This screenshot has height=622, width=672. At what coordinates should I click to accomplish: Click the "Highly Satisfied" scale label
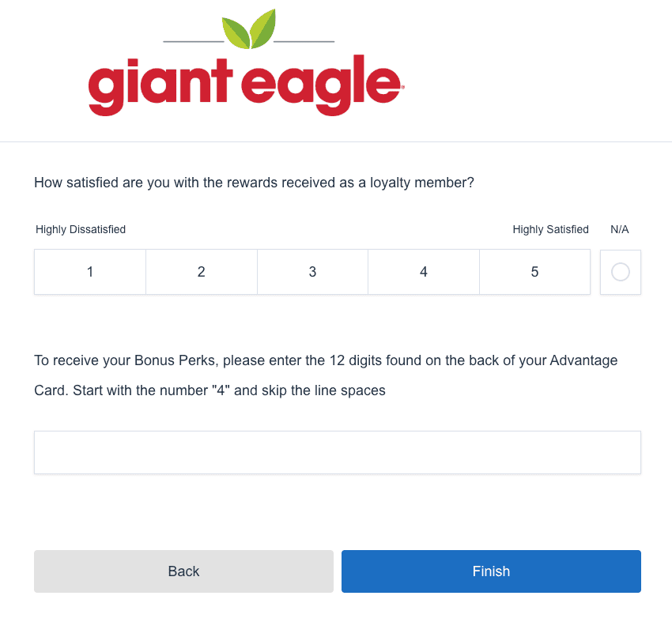click(x=550, y=230)
